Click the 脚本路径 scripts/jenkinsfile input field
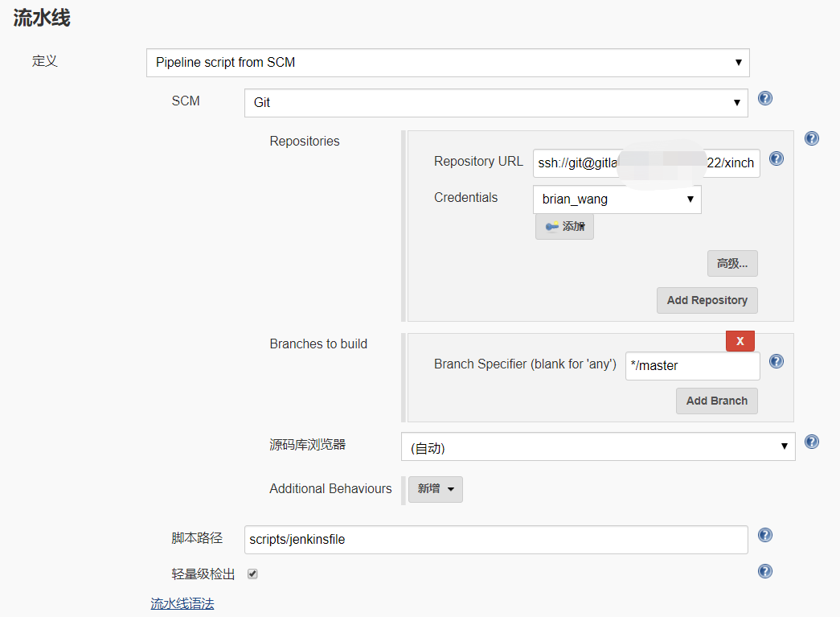The width and height of the screenshot is (840, 617). [x=496, y=539]
